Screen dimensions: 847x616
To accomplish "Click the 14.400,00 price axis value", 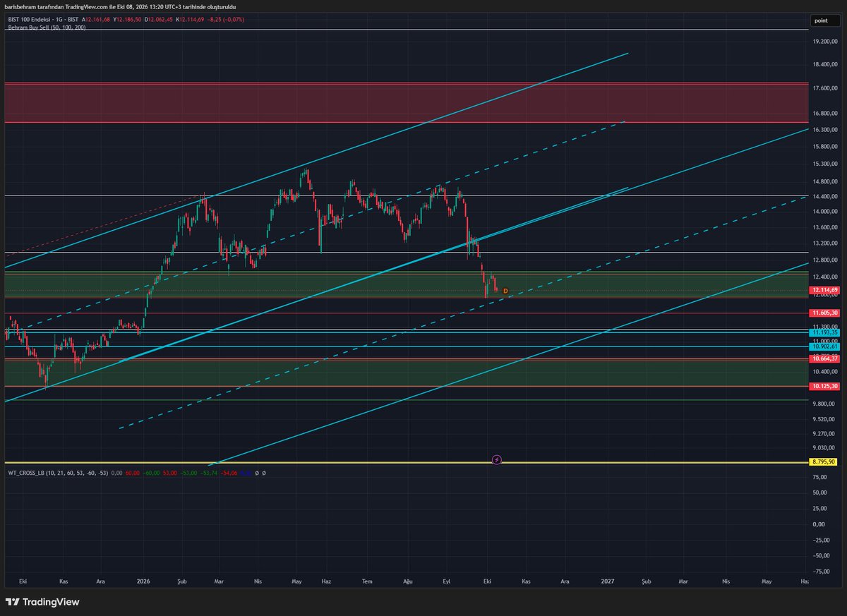I will 824,195.
